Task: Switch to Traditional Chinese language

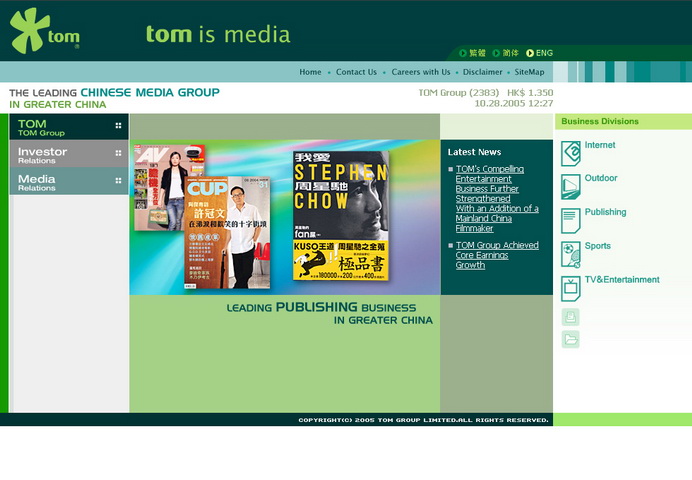Action: click(x=473, y=53)
